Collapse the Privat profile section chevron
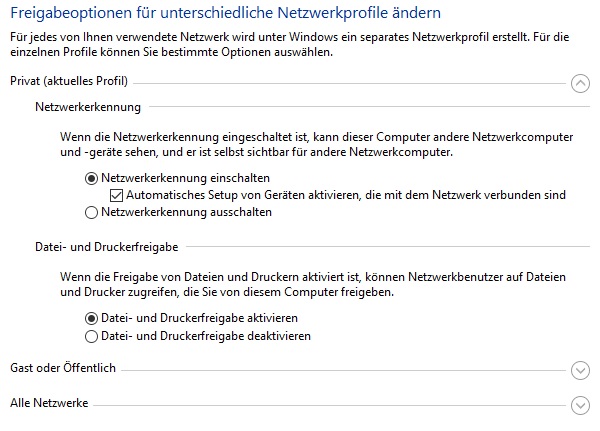 pyautogui.click(x=580, y=84)
